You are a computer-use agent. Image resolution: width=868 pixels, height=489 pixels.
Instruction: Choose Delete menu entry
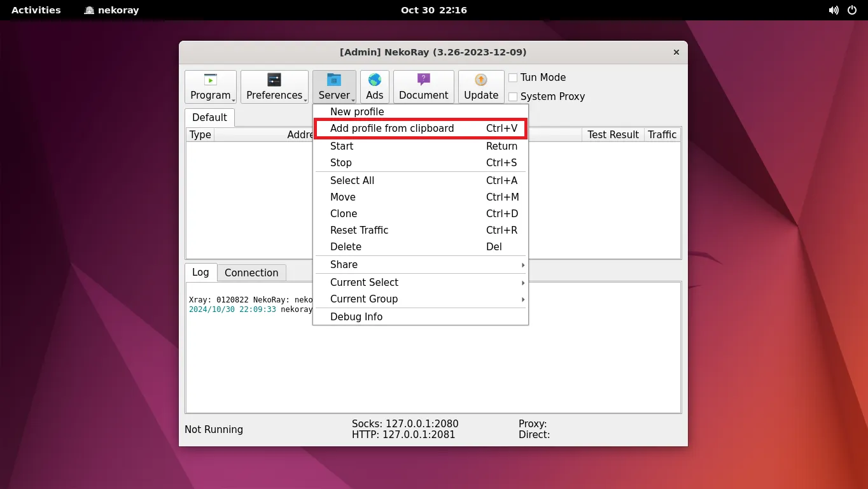[421, 247]
